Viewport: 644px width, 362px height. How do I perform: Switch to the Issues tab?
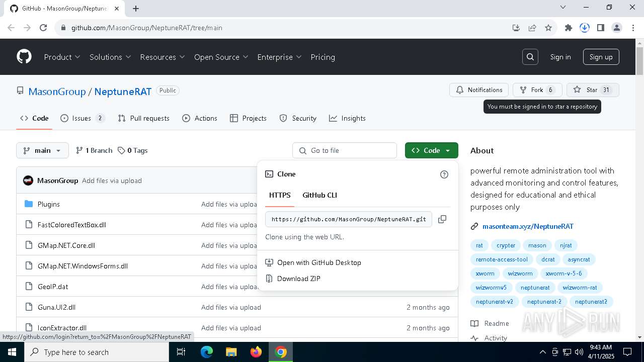[x=82, y=118]
